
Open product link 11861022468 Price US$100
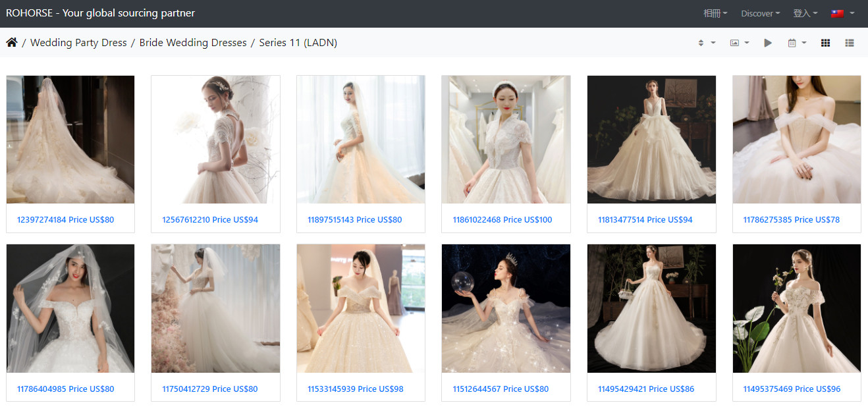(502, 220)
